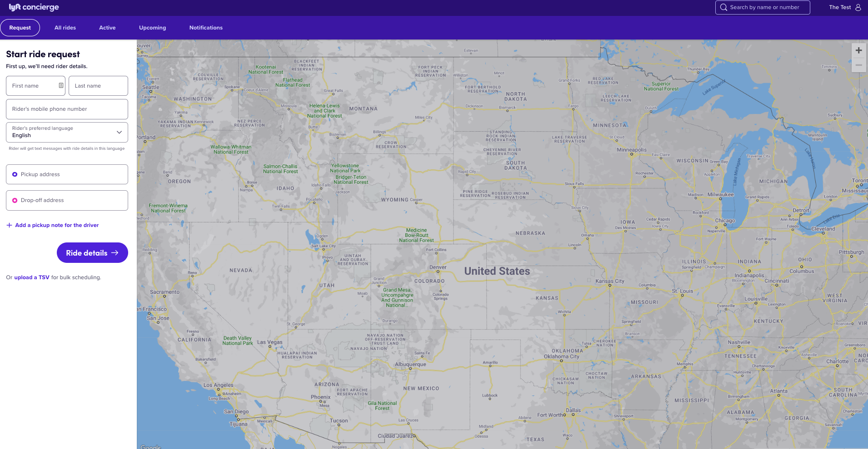Click Minneapolis on the map
Viewport: 868px width, 449px height.
click(631, 150)
